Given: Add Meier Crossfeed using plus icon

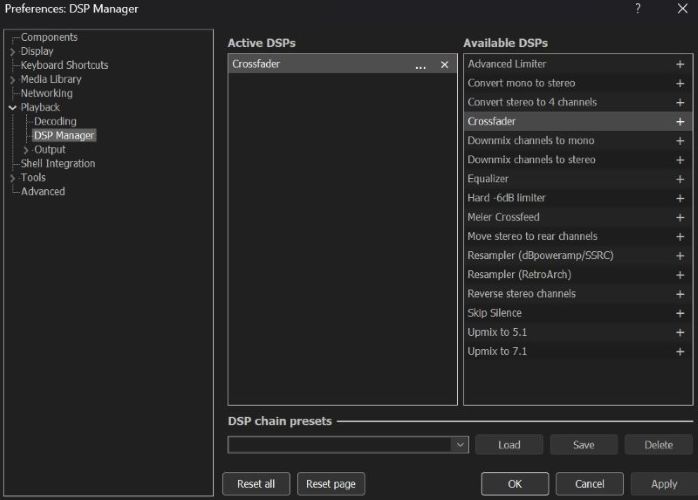Looking at the screenshot, I should point(680,218).
